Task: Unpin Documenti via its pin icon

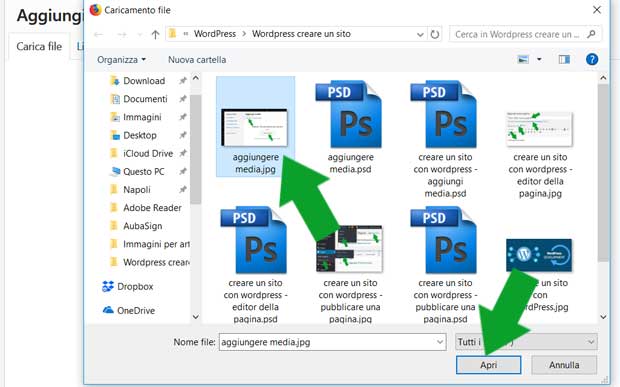Action: [x=182, y=99]
